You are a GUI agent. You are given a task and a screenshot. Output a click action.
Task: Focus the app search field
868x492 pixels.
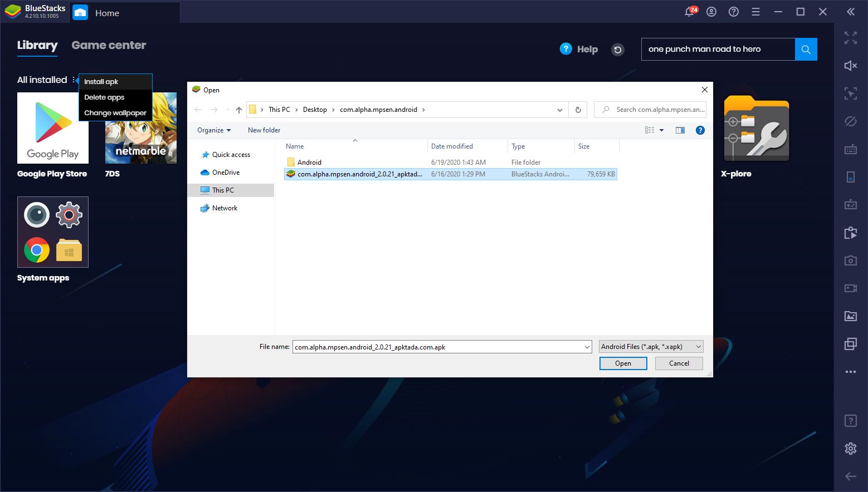[718, 49]
